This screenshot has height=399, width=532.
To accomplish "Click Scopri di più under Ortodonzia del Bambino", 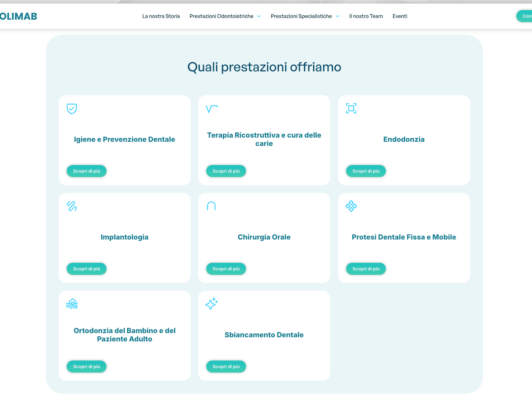I will (x=86, y=367).
